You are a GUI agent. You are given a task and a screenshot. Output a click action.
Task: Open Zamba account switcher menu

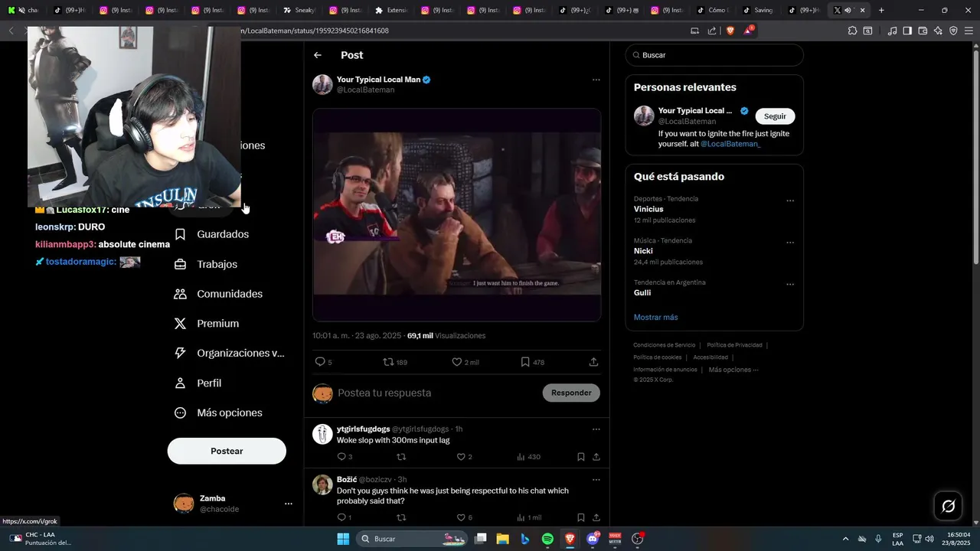point(233,504)
